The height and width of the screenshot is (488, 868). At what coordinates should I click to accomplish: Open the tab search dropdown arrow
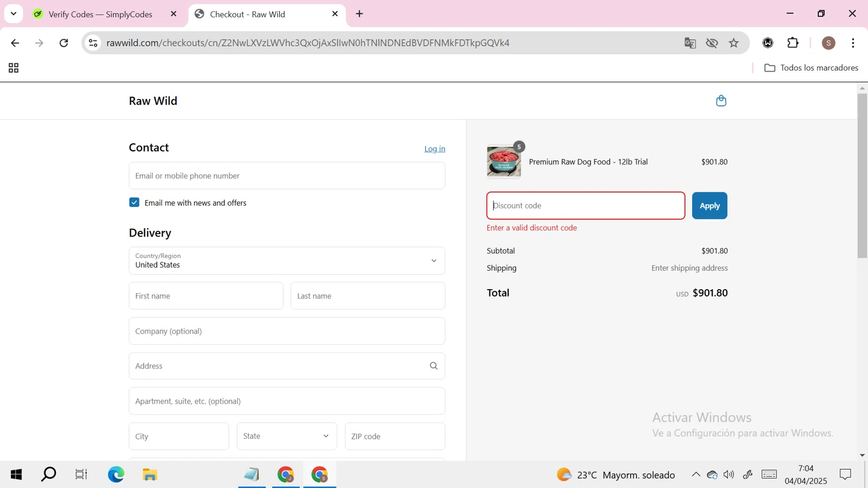click(x=13, y=13)
